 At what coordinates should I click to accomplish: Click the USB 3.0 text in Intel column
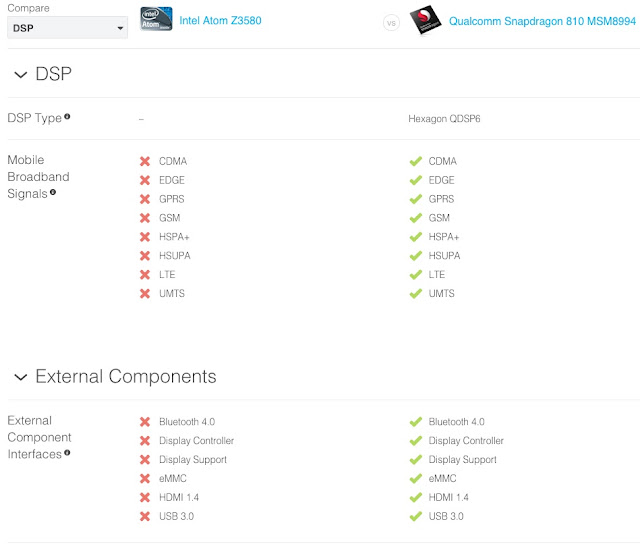point(176,516)
